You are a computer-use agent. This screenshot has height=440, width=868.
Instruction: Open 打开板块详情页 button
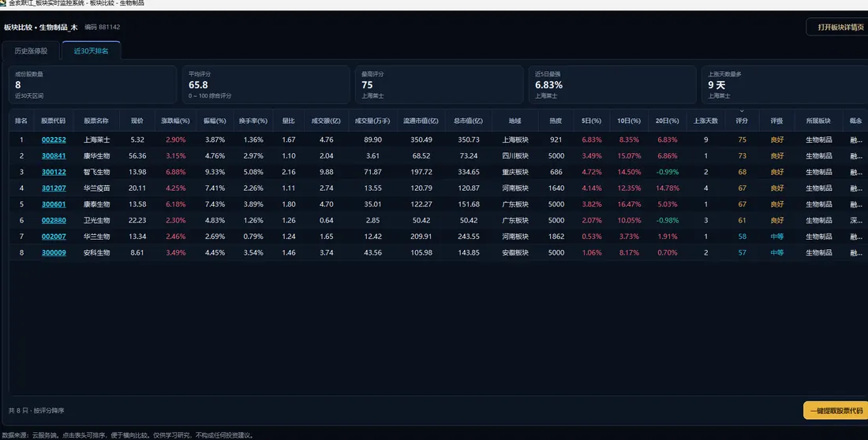pyautogui.click(x=840, y=27)
